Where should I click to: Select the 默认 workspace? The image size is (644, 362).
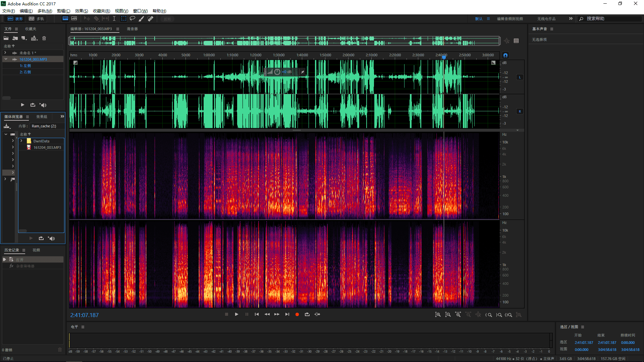point(479,19)
